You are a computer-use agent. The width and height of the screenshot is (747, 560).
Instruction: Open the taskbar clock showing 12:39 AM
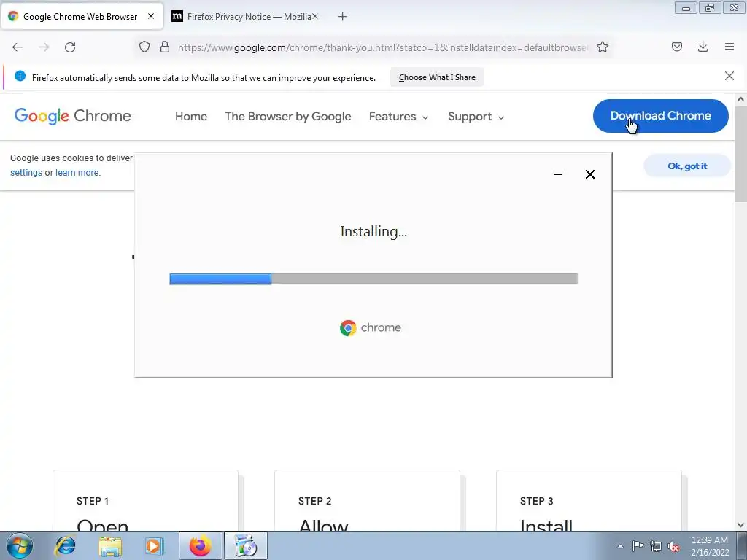pos(710,546)
